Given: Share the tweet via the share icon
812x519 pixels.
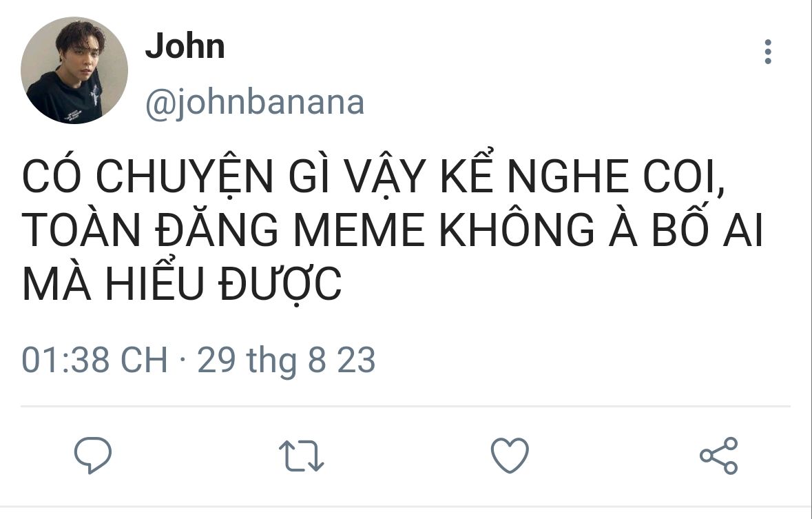Looking at the screenshot, I should [x=719, y=455].
